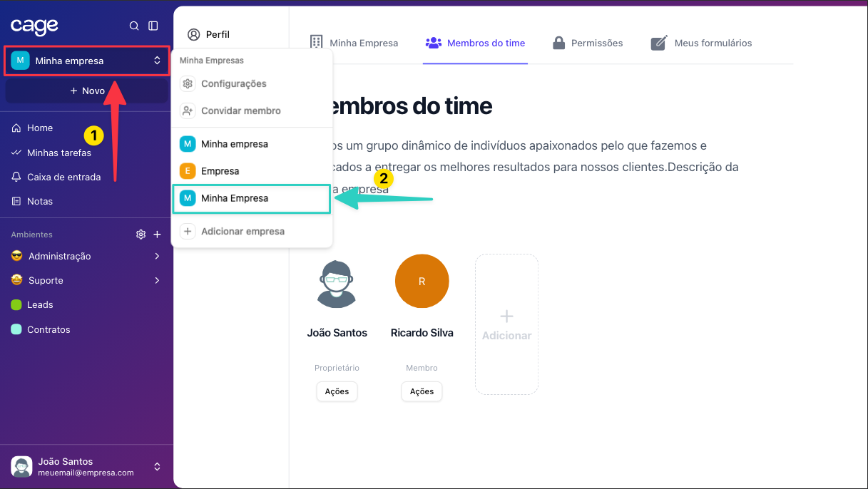Open Notas in the sidebar
The width and height of the screenshot is (868, 489).
coord(40,201)
